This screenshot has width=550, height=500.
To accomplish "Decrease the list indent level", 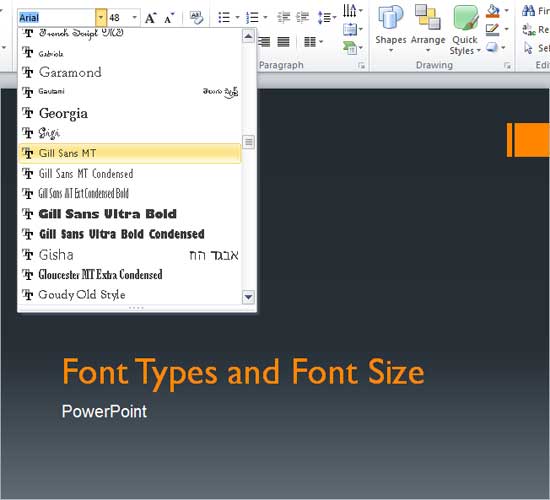I will pyautogui.click(x=284, y=17).
